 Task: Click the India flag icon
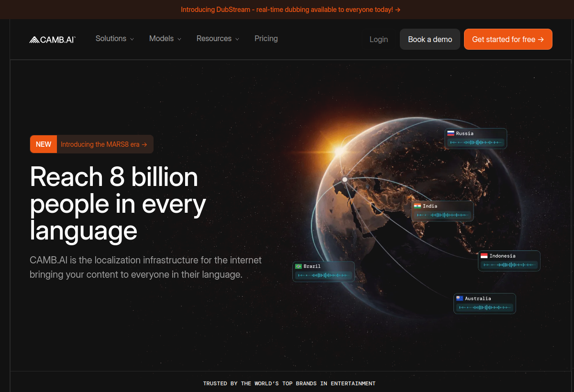(x=418, y=206)
